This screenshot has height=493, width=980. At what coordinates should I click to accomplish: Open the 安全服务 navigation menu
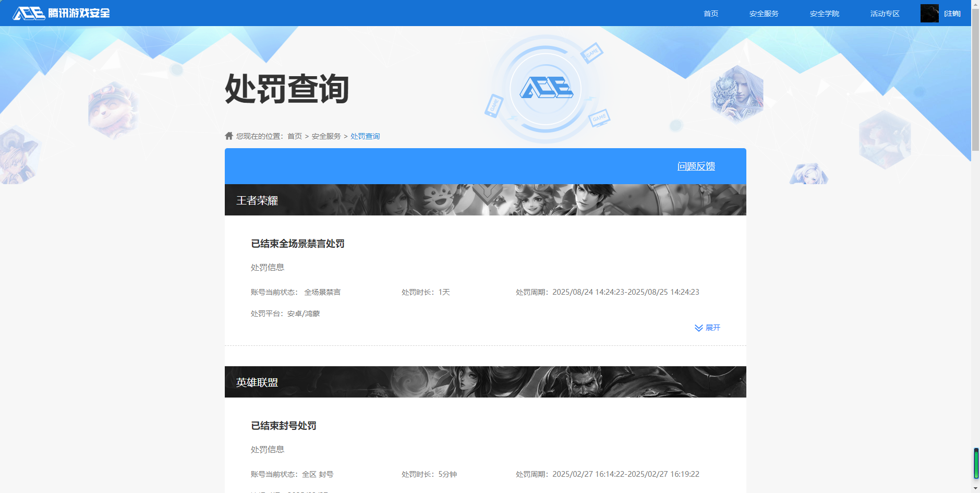tap(764, 14)
